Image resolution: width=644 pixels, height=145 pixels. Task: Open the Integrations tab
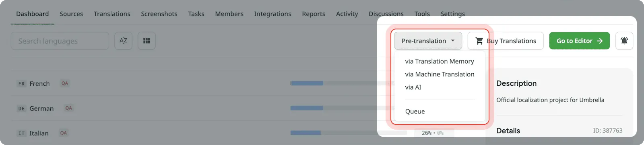tap(272, 14)
